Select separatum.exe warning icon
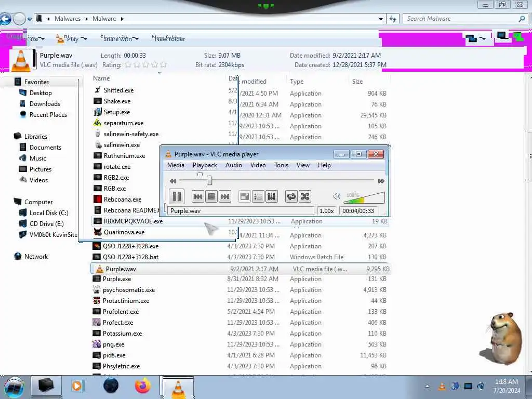 [97, 123]
